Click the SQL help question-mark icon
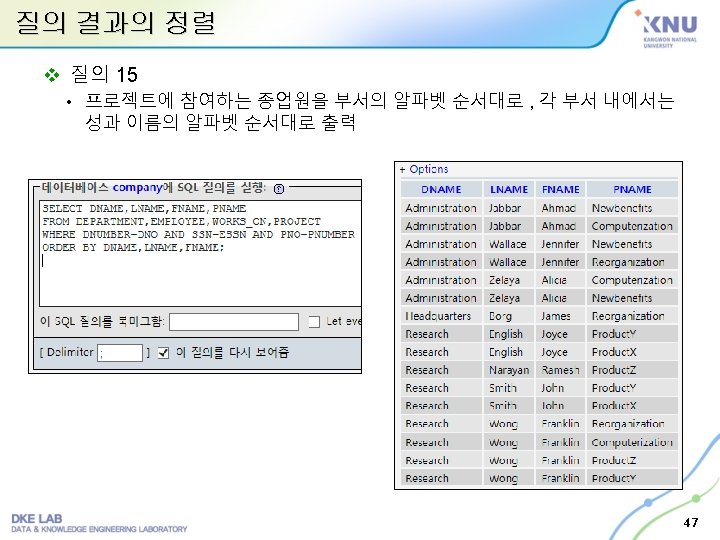Image resolution: width=720 pixels, height=540 pixels. [x=279, y=189]
